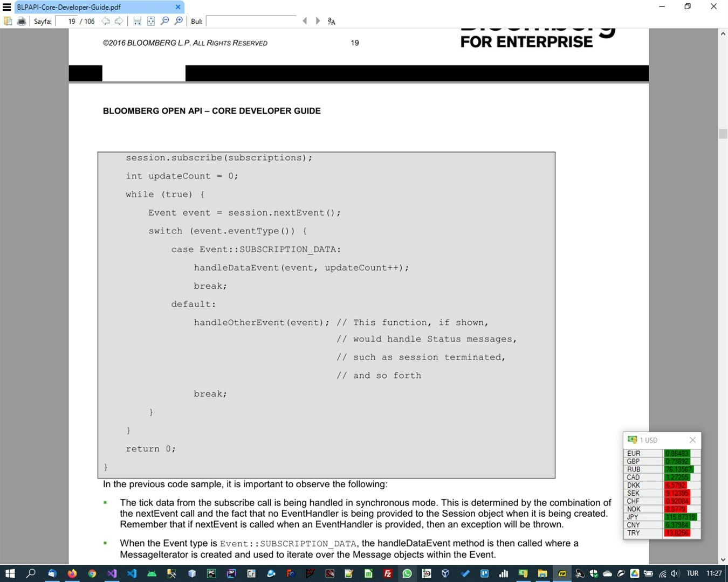Image resolution: width=728 pixels, height=582 pixels.
Task: Go to previous page with left arrow
Action: click(x=106, y=21)
